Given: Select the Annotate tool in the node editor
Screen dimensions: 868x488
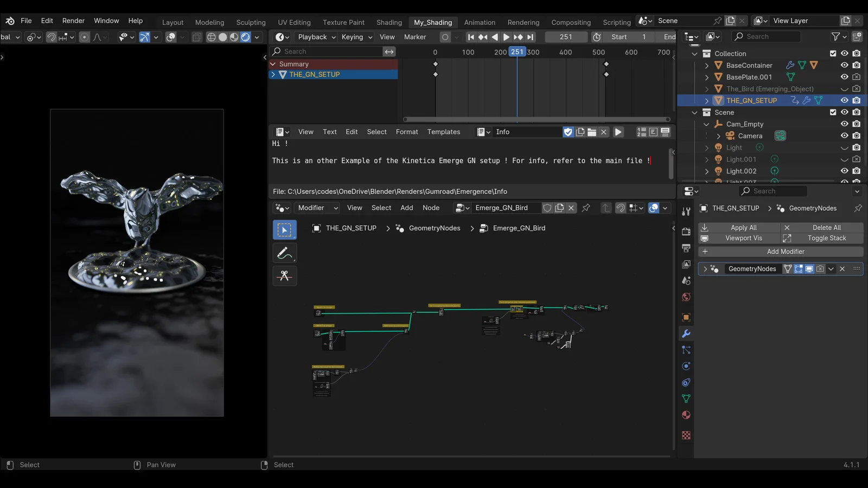Looking at the screenshot, I should [x=284, y=252].
